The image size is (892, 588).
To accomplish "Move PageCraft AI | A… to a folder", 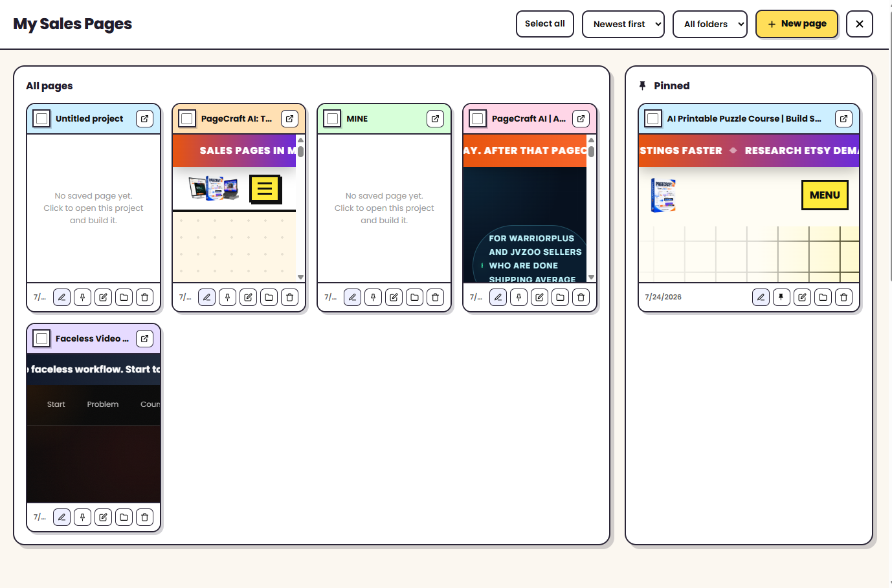I will pyautogui.click(x=560, y=298).
